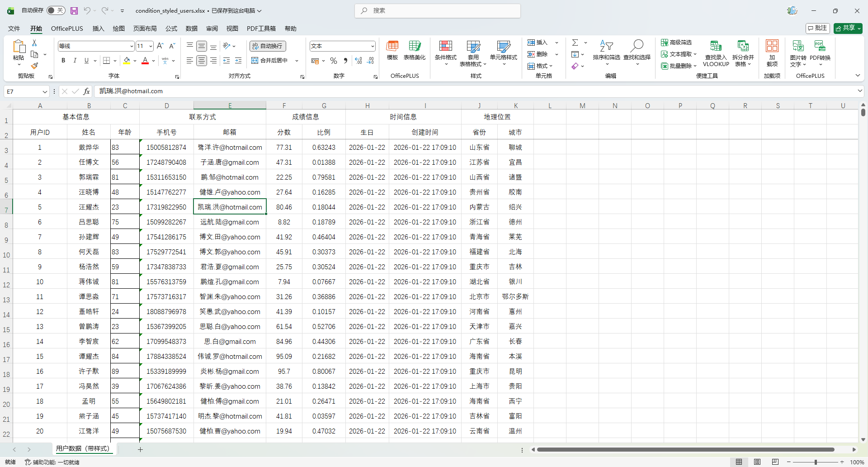
Task: Open the 数据 ribbon tab
Action: (191, 29)
